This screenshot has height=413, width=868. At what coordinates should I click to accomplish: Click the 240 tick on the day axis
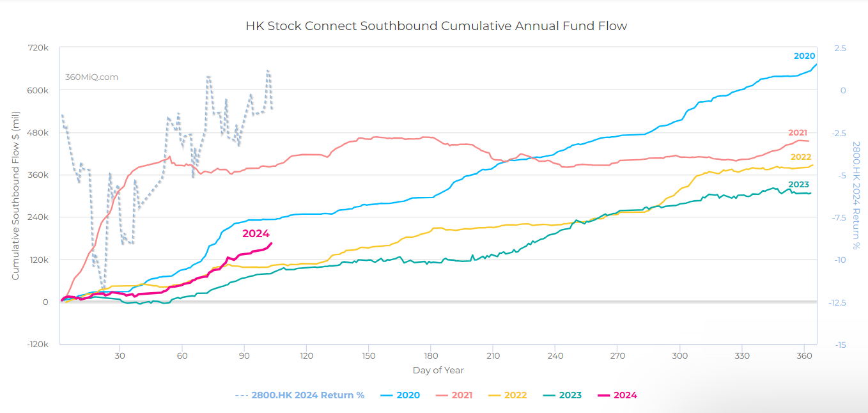click(x=555, y=355)
